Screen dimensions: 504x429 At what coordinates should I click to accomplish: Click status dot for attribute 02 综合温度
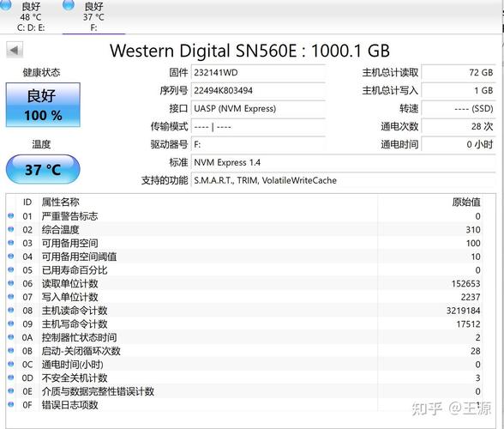coord(11,229)
